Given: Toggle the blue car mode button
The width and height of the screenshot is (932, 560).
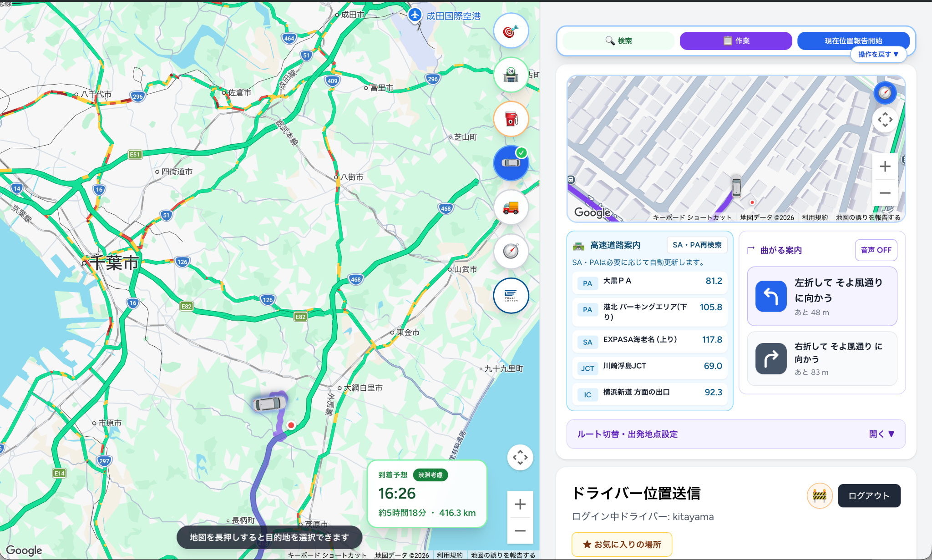Looking at the screenshot, I should tap(511, 163).
